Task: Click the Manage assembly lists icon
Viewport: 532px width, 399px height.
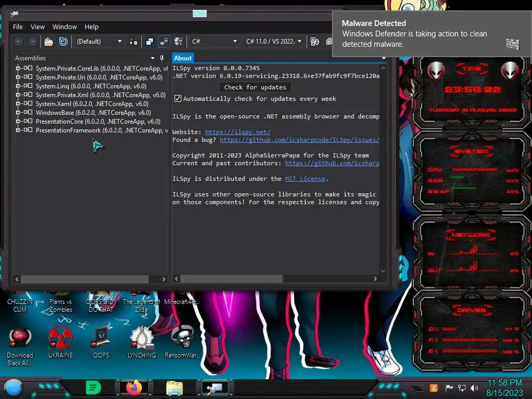Action: [134, 42]
